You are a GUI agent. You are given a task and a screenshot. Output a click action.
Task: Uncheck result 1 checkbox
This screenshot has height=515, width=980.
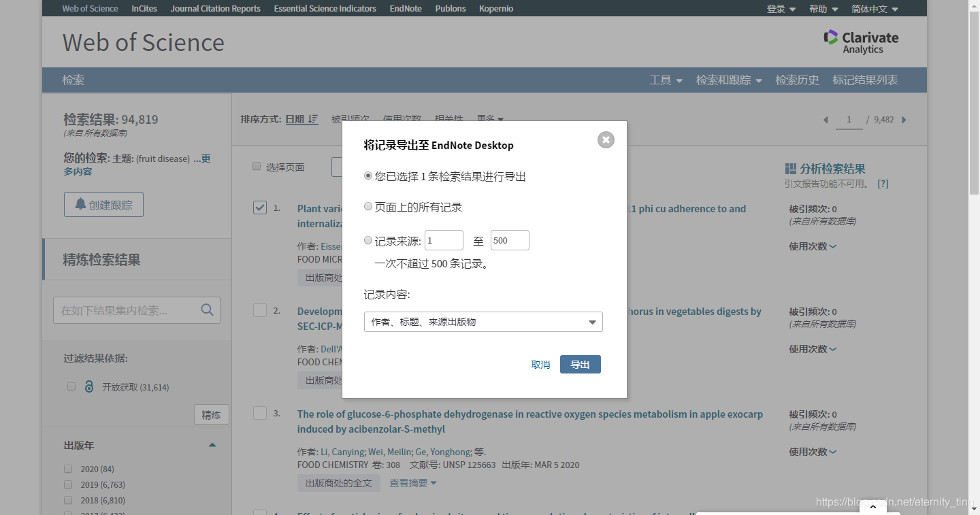click(x=260, y=207)
